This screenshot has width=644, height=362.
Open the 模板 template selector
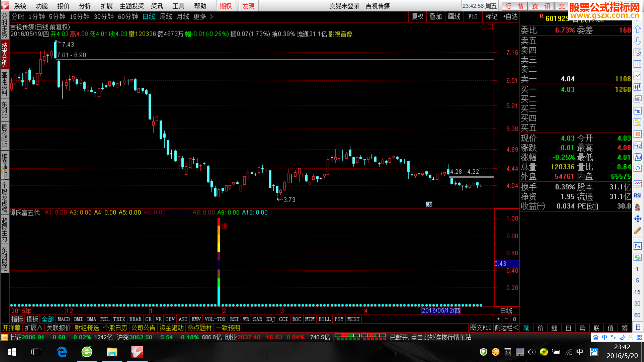(x=32, y=319)
